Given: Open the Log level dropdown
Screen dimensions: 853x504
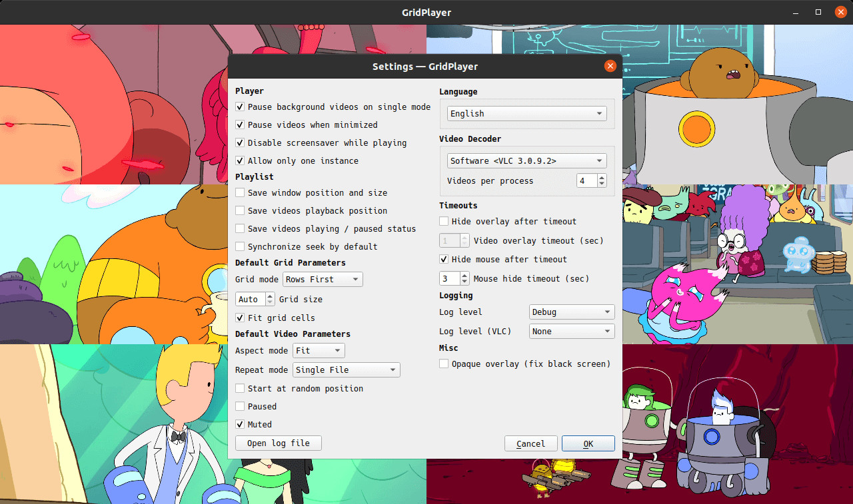Looking at the screenshot, I should tap(572, 312).
